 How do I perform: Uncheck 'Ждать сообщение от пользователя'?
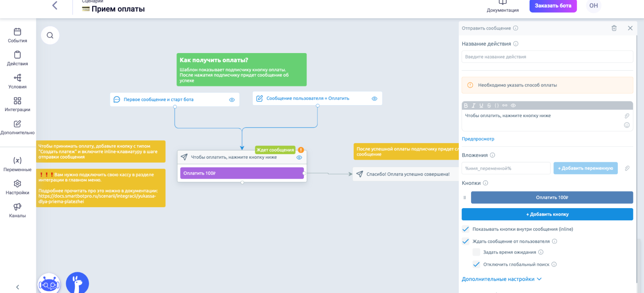pyautogui.click(x=466, y=241)
